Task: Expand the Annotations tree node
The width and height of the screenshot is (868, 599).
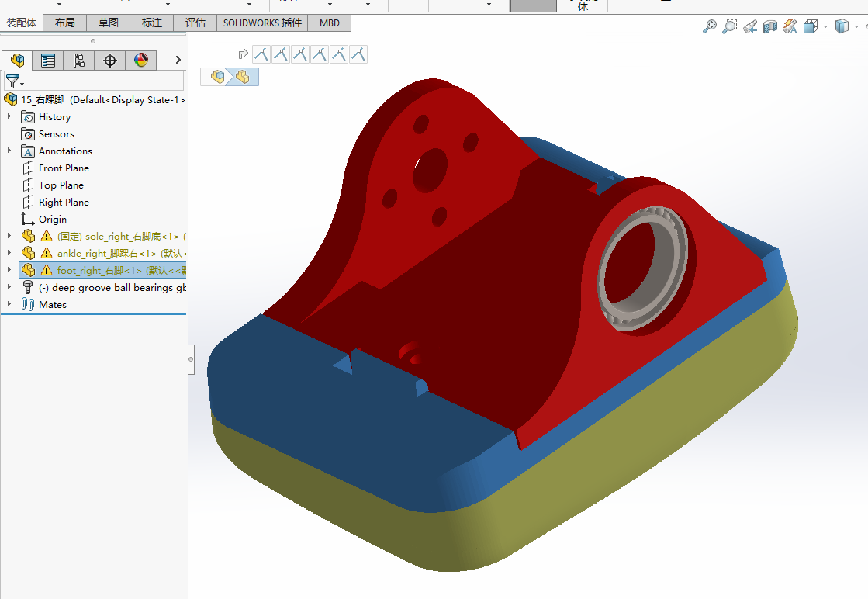Action: (x=9, y=151)
